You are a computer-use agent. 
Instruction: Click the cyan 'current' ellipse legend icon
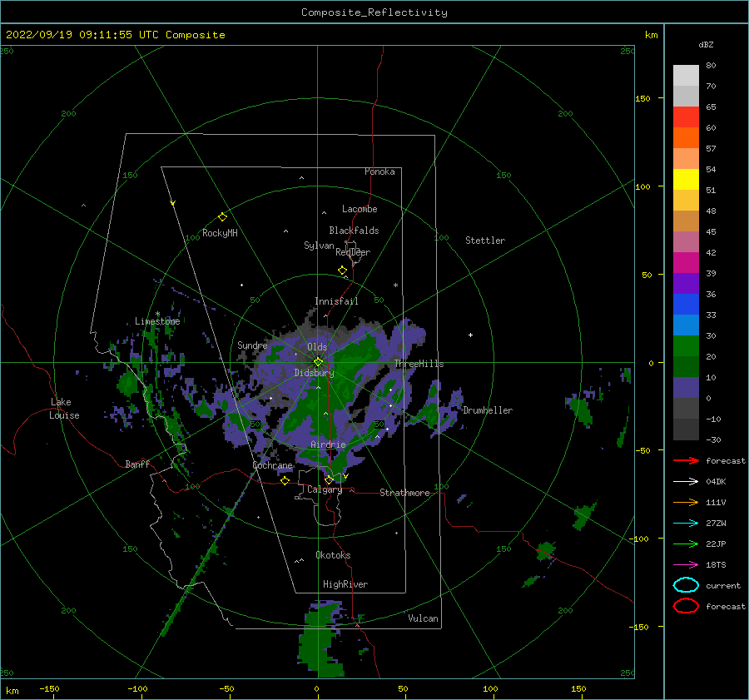pos(686,585)
